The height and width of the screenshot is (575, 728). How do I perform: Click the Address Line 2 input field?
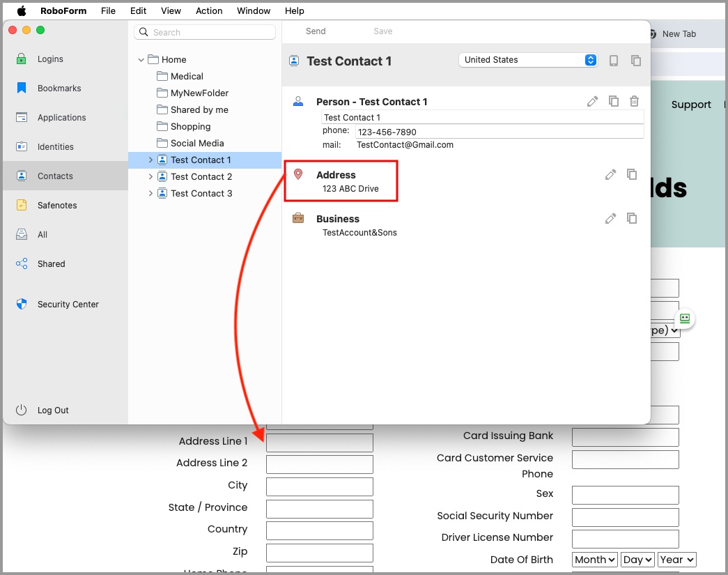coord(320,464)
